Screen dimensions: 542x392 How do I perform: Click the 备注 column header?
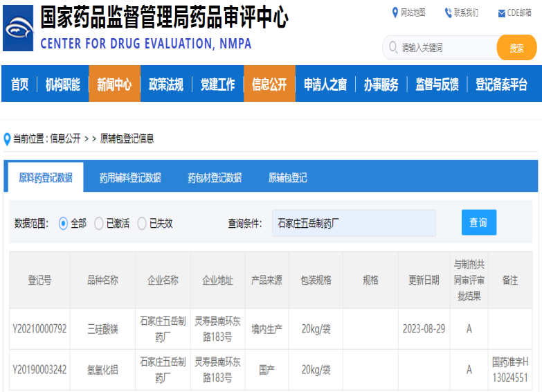(510, 280)
